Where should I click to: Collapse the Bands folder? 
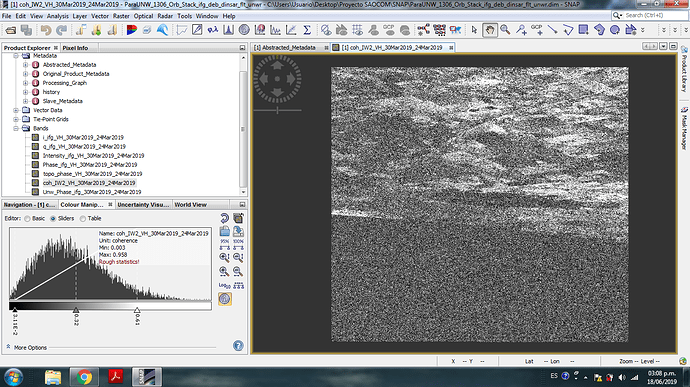(16, 129)
